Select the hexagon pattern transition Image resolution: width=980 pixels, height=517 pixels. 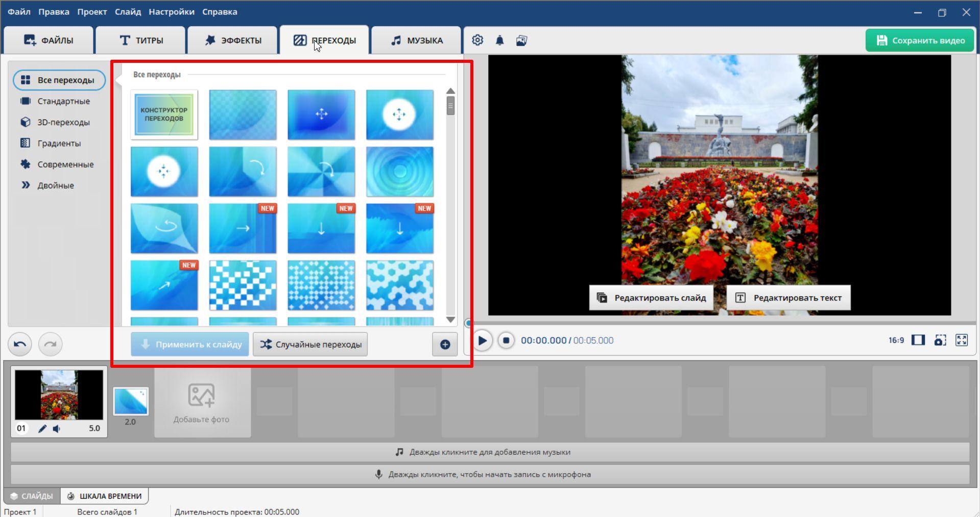tap(399, 286)
